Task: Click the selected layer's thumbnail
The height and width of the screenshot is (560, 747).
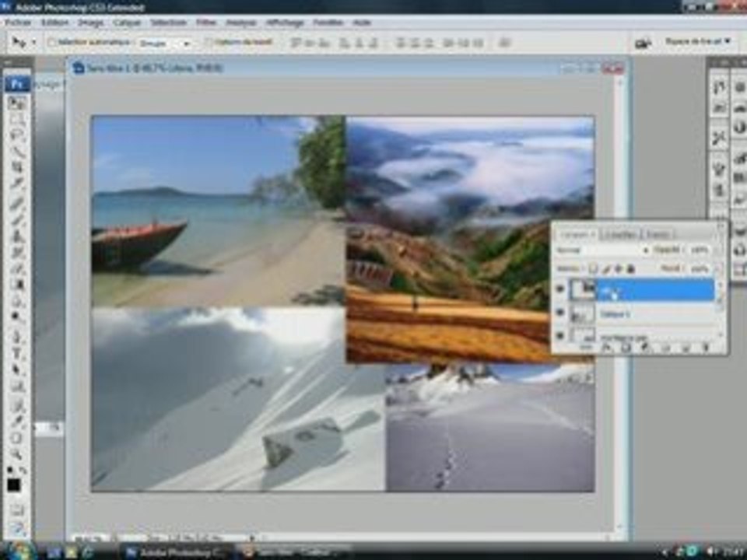Action: 583,289
